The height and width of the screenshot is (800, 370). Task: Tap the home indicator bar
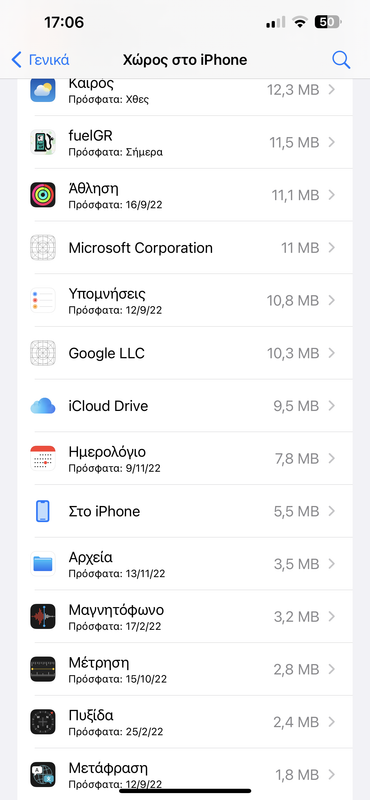(185, 791)
